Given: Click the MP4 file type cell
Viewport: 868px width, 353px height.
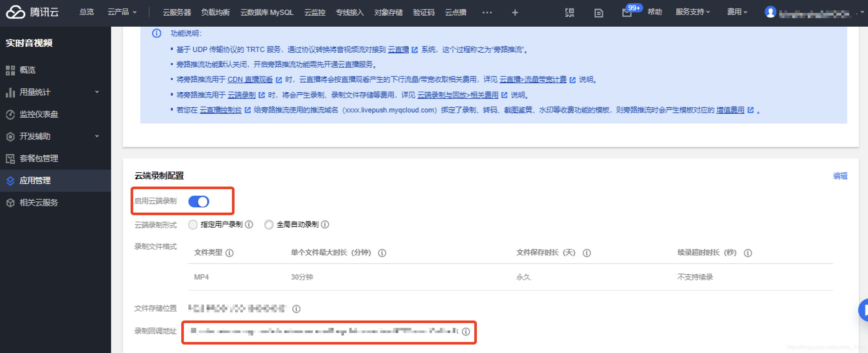Looking at the screenshot, I should point(201,277).
